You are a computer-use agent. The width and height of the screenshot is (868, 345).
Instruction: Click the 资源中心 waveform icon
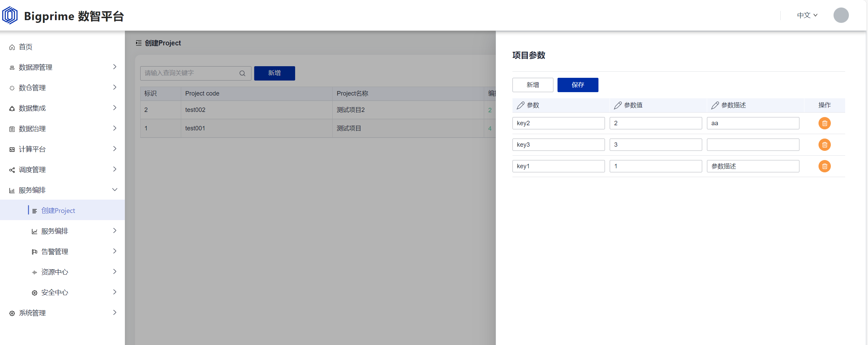[x=34, y=272]
